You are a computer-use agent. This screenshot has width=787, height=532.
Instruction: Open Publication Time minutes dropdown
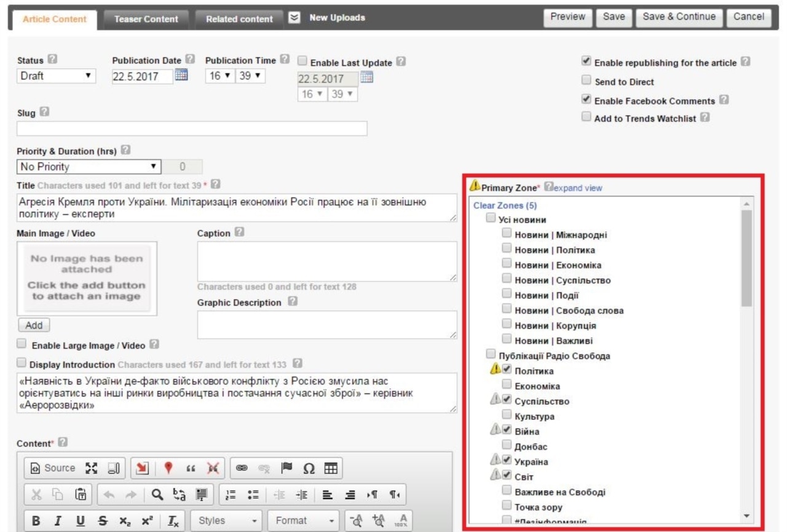point(250,76)
